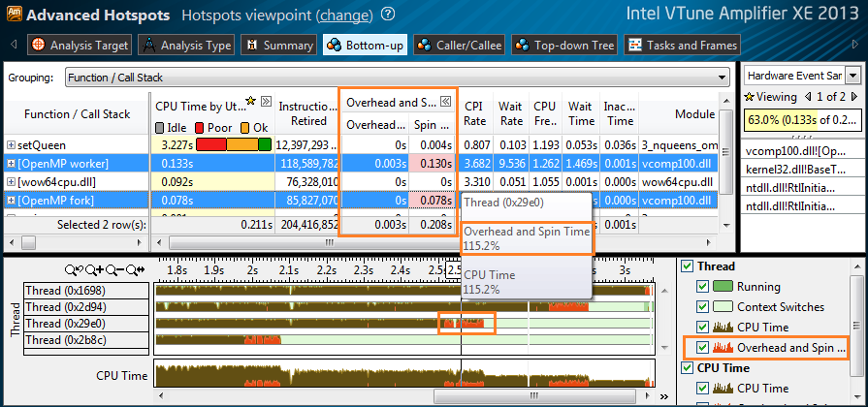Viewport: 868px width, 407px height.
Task: Click the star icon in CPU Time header
Action: point(252,101)
